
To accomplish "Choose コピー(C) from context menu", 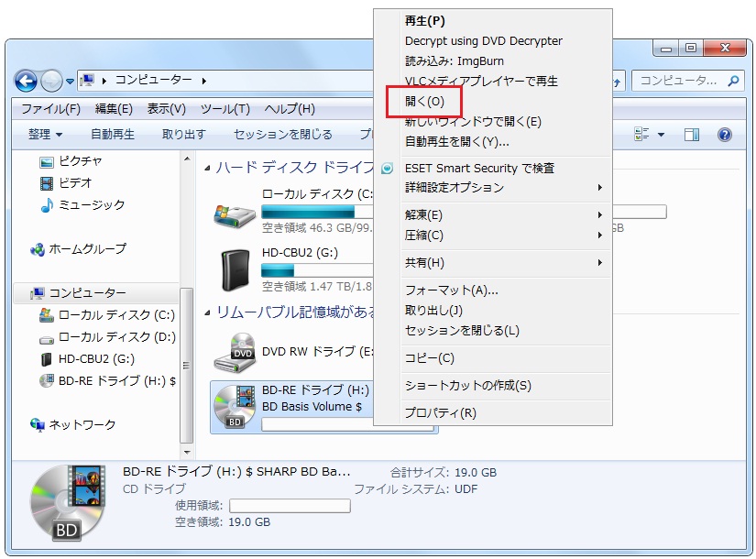I will 429,358.
